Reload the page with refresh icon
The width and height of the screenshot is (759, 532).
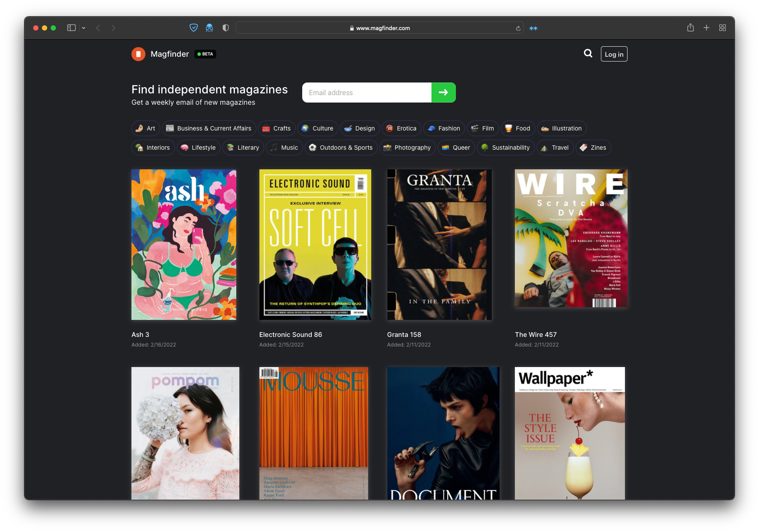[518, 28]
